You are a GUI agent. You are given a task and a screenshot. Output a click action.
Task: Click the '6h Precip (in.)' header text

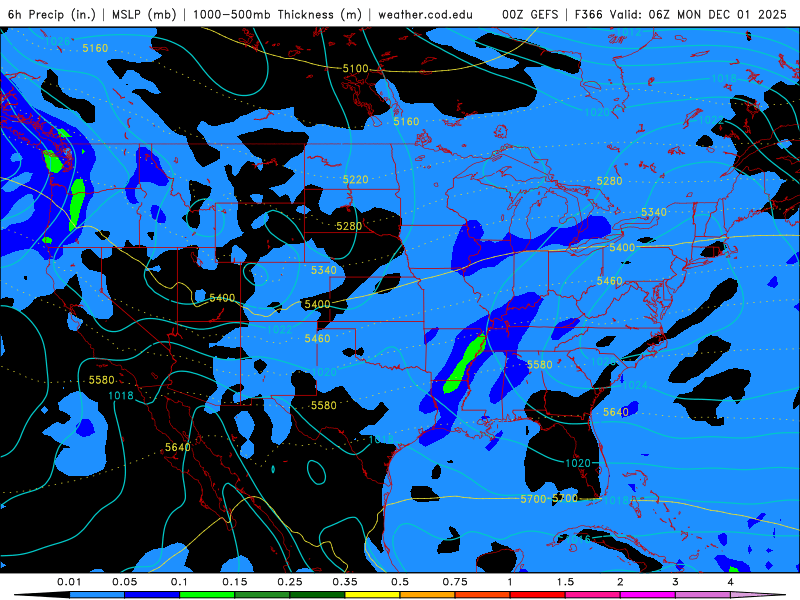52,14
